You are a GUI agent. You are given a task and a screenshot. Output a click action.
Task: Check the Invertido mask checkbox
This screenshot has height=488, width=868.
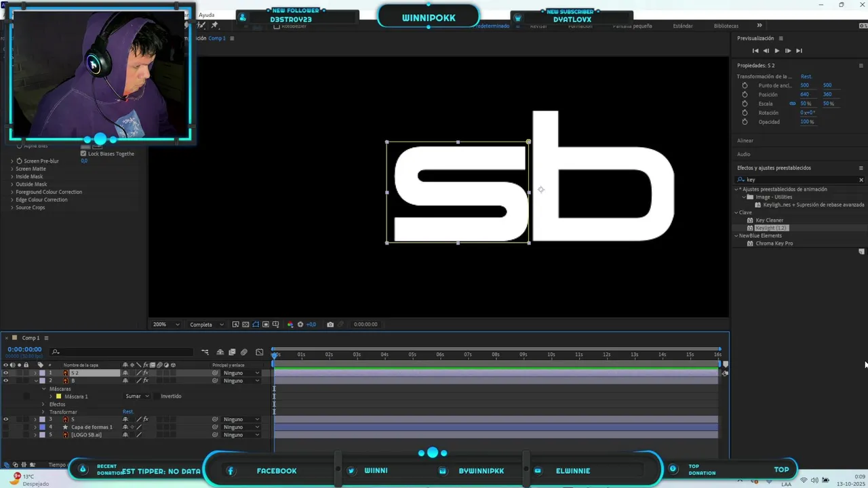click(x=156, y=396)
